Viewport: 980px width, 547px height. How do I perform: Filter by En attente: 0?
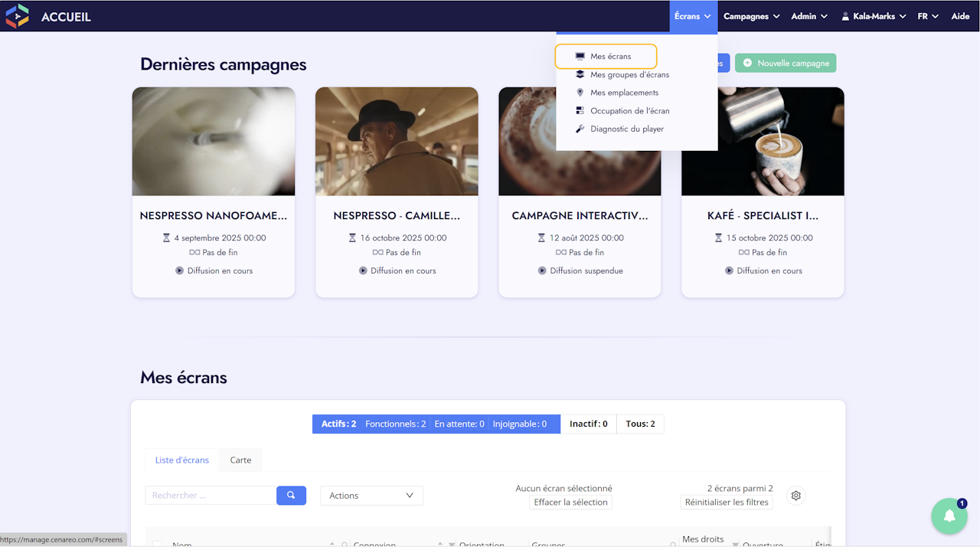(x=459, y=424)
